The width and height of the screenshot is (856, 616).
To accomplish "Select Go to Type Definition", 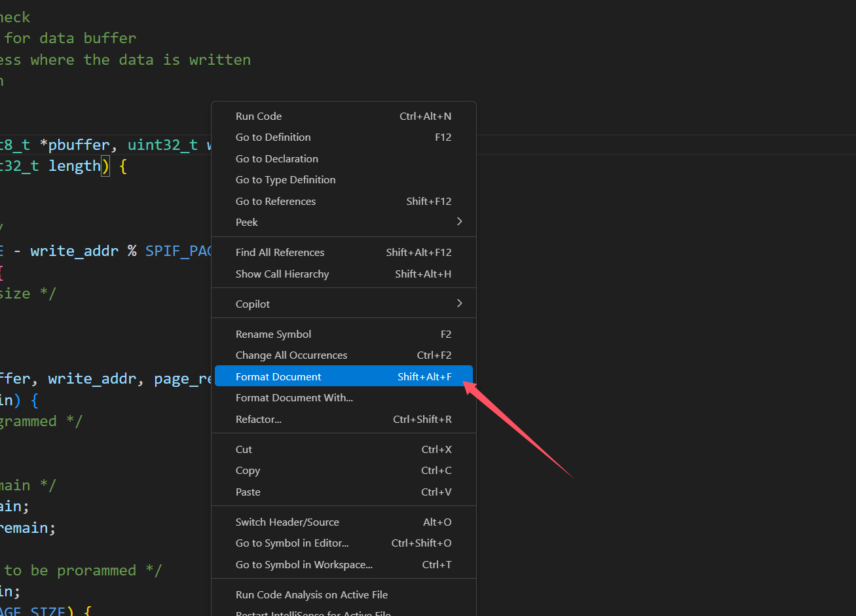I will (x=285, y=179).
